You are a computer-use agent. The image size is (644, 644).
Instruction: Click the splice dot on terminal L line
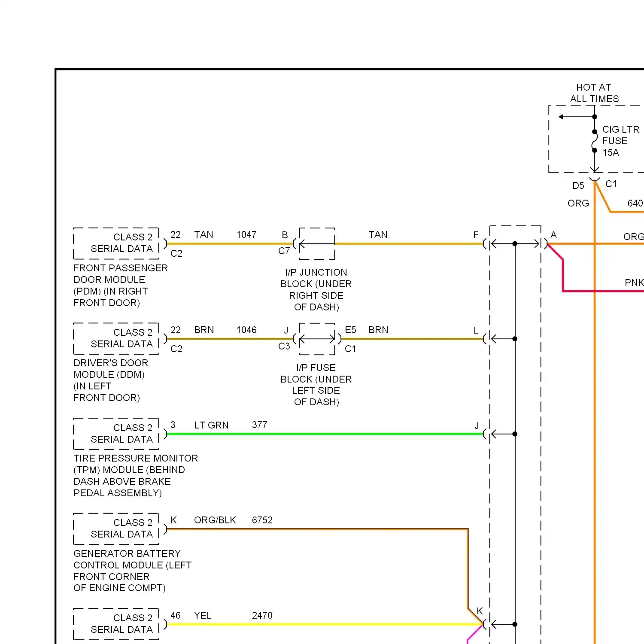[515, 339]
